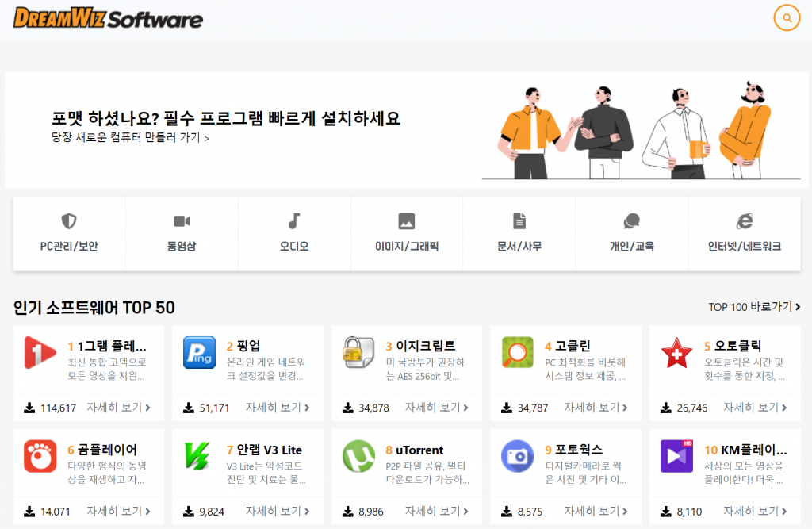View 자세히 보기 for 오토클릭
The image size is (812, 529).
coord(755,408)
